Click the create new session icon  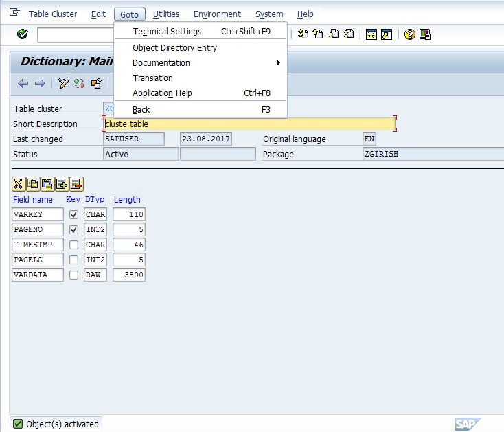coord(371,34)
